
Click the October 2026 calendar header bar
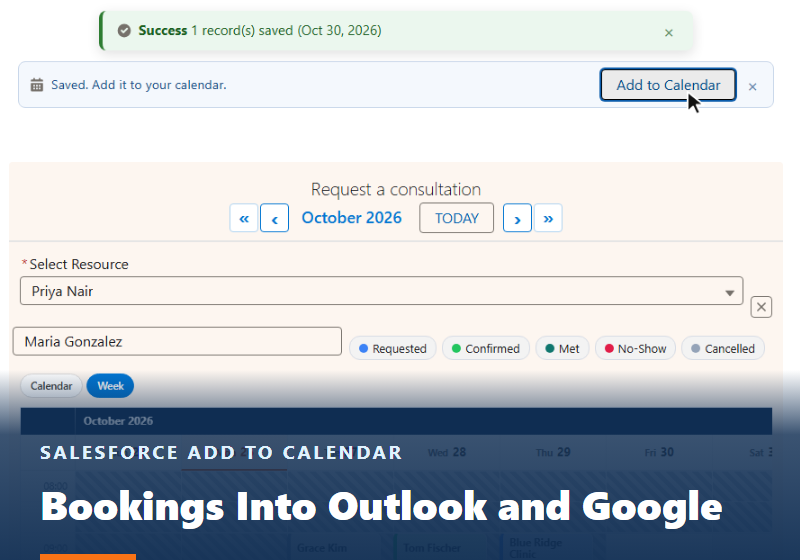(396, 421)
